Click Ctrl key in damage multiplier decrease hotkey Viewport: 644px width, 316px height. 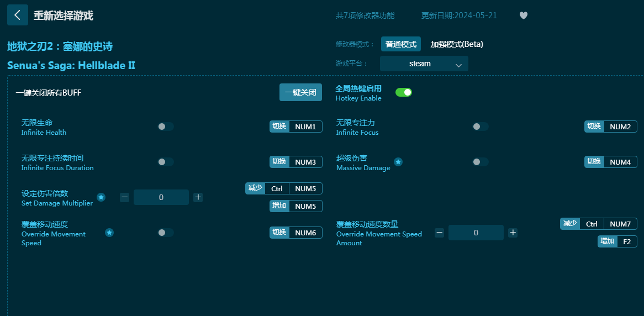[x=277, y=188]
